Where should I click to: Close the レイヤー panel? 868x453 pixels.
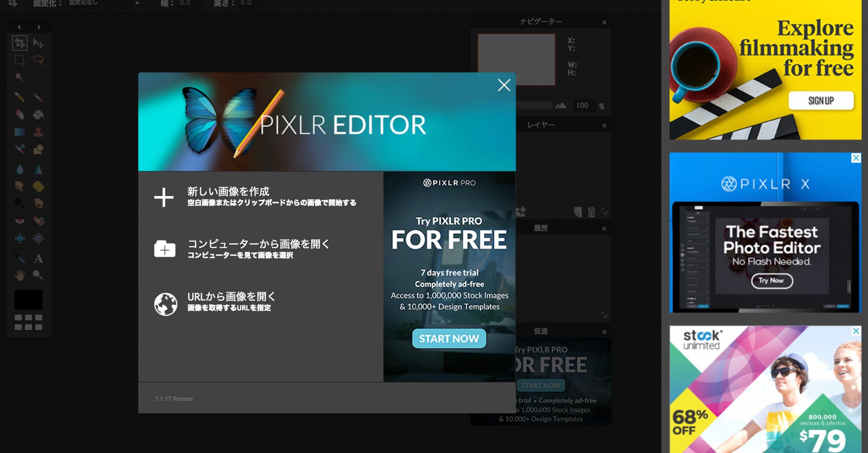[x=604, y=126]
